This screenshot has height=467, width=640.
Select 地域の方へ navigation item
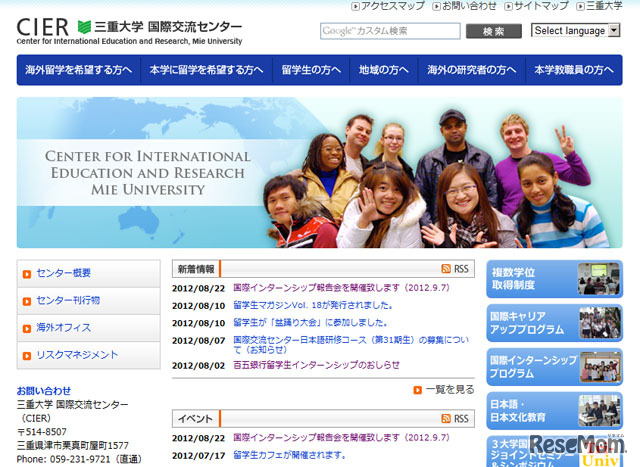click(384, 70)
